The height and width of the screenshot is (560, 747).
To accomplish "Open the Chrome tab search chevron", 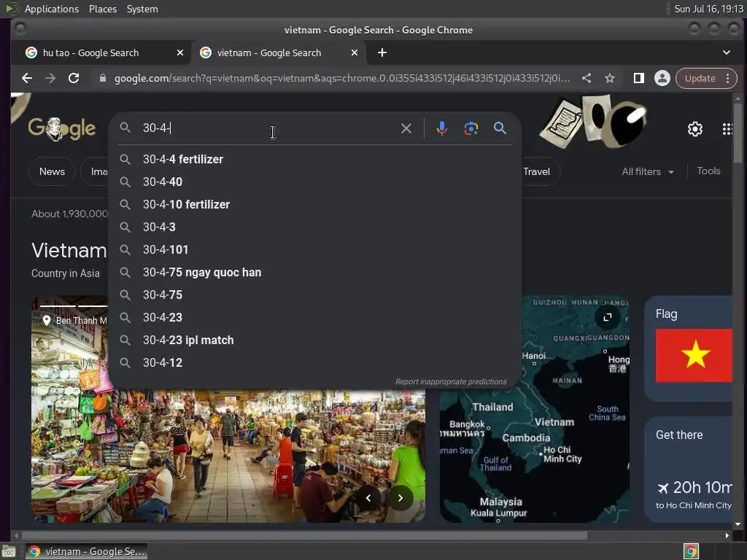I will point(727,52).
